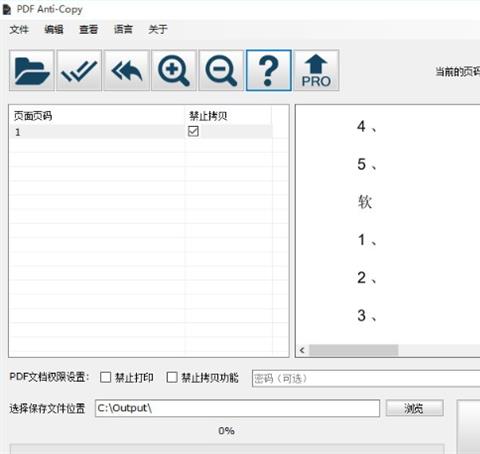Click the progress bar below 0%
This screenshot has width=480, height=454.
tap(227, 449)
